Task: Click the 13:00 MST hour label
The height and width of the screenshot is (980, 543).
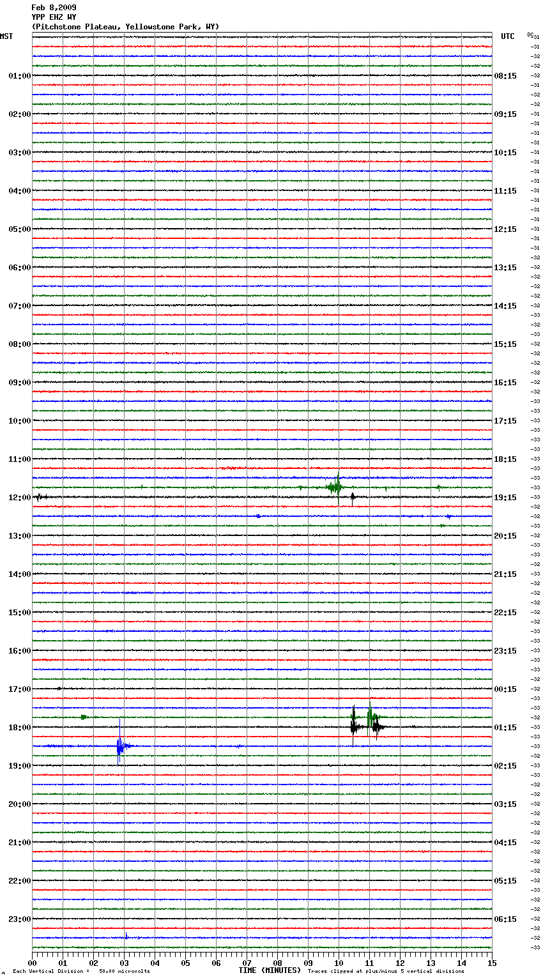Action: click(20, 536)
